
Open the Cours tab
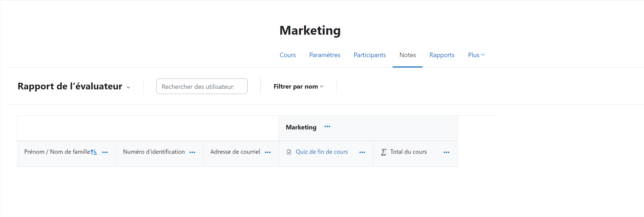(x=287, y=55)
